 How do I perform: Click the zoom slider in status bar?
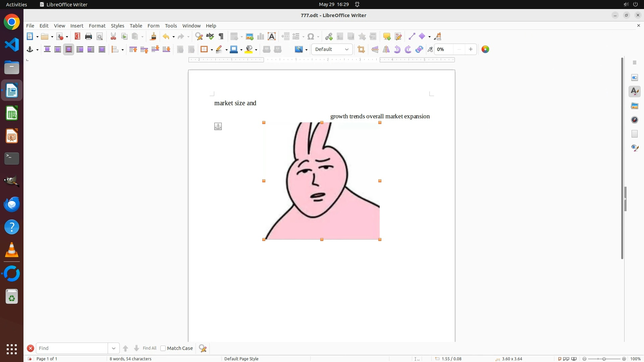point(604,359)
